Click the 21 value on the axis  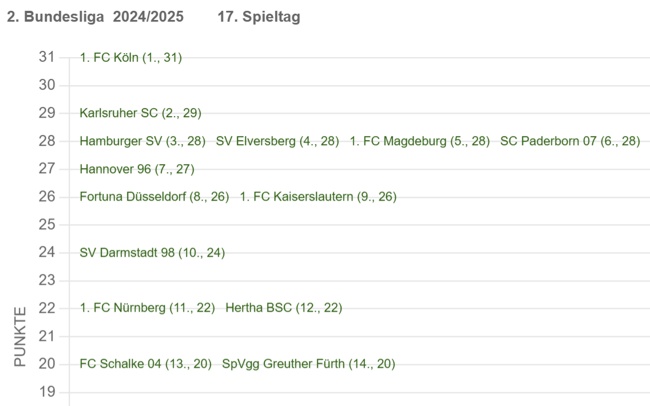47,336
